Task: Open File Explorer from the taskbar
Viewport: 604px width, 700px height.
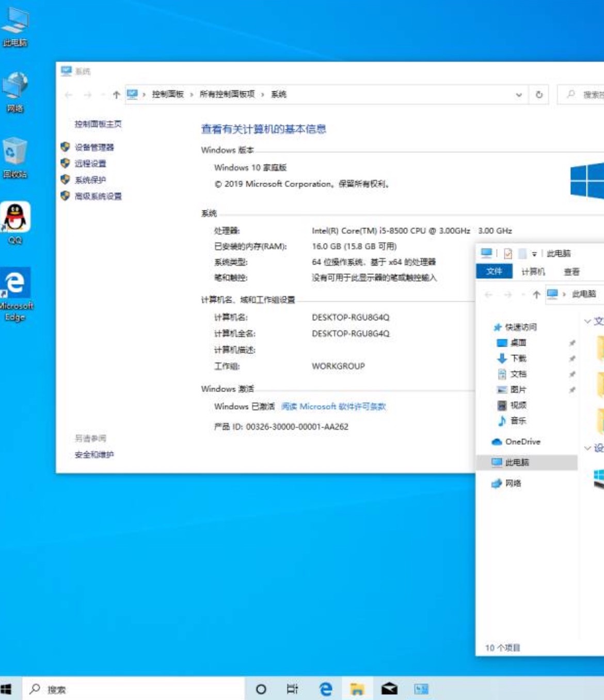Action: coord(357,689)
